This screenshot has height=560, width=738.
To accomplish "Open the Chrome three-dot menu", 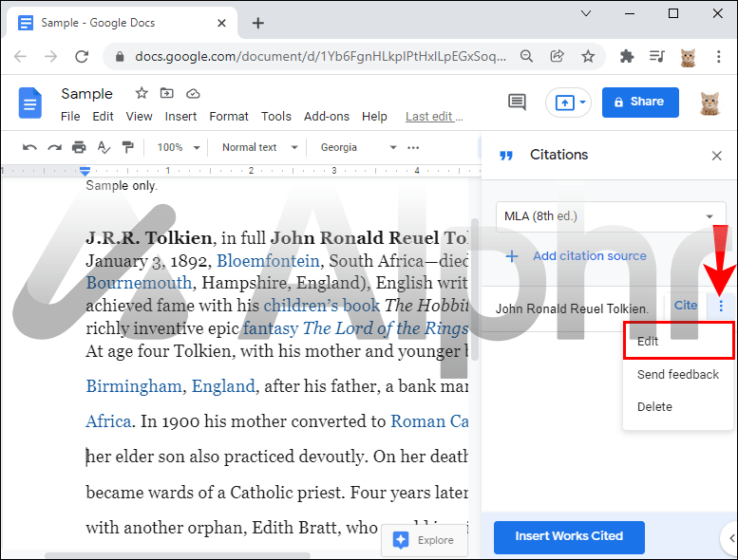I will pyautogui.click(x=718, y=57).
